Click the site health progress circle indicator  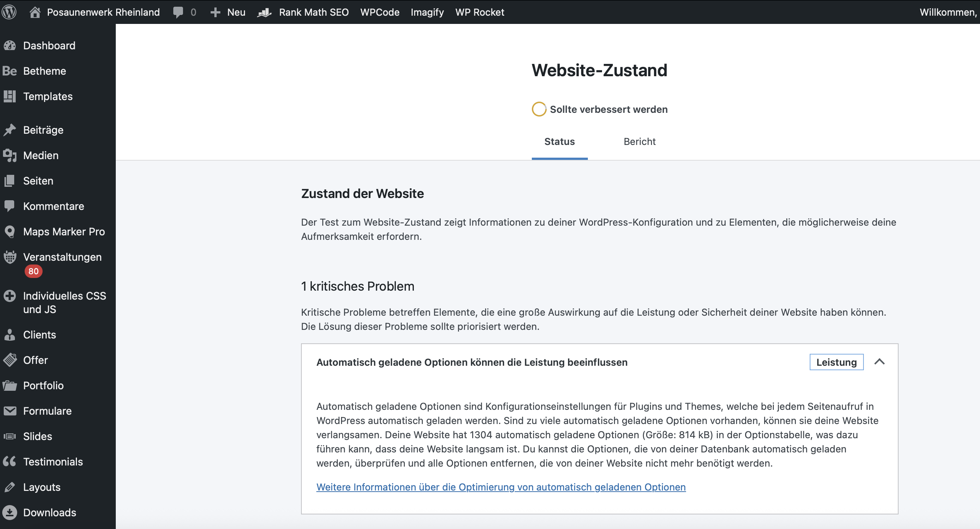[x=539, y=109]
